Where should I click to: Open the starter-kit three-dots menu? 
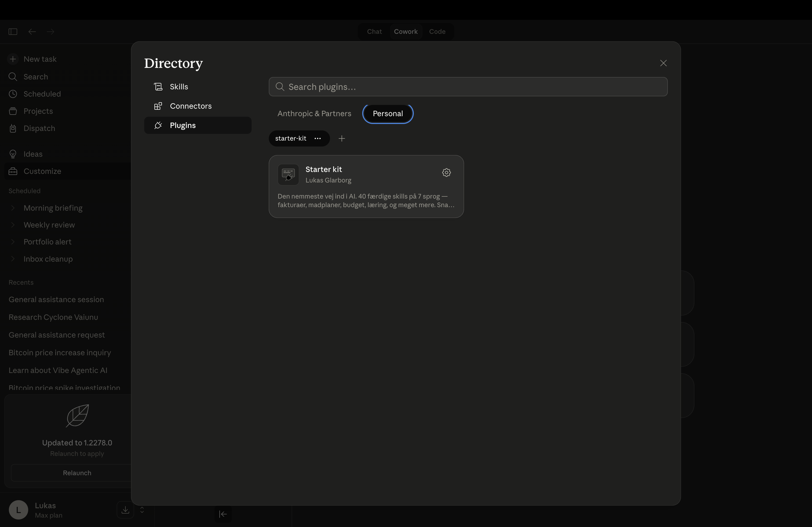pos(318,138)
